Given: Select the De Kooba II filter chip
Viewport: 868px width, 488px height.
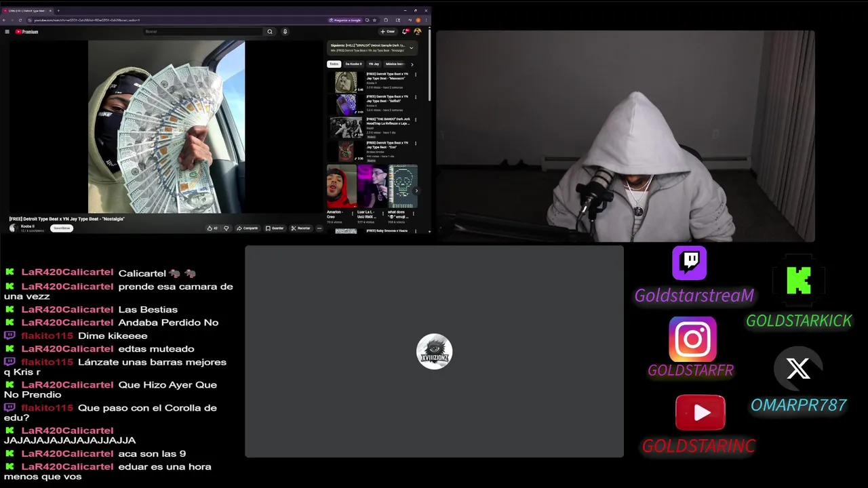Looking at the screenshot, I should [353, 64].
